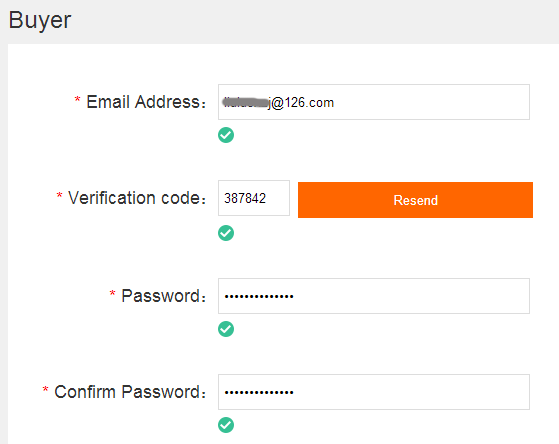559x444 pixels.
Task: Click the Resend button
Action: (x=415, y=200)
